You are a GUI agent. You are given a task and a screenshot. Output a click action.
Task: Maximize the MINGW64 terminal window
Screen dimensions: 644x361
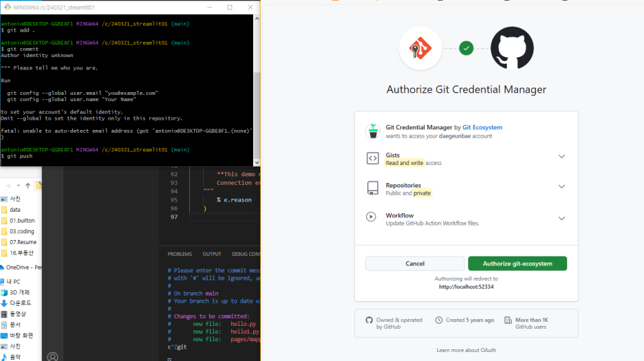(230, 8)
